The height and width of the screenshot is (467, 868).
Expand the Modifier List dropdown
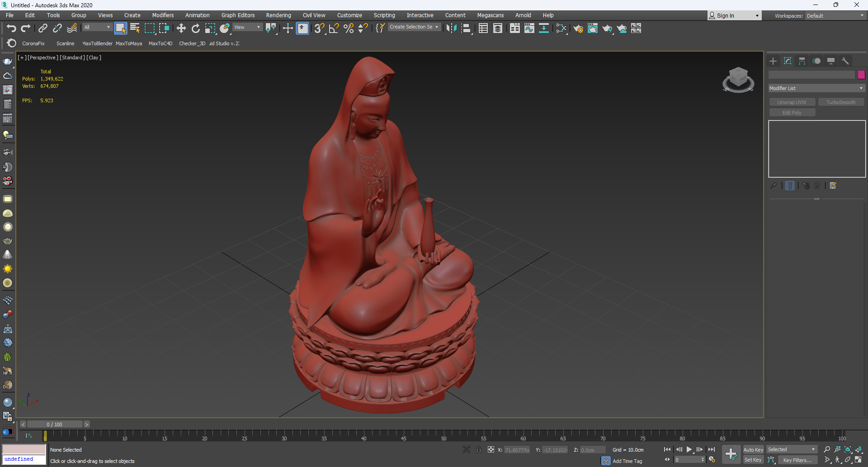(x=816, y=88)
